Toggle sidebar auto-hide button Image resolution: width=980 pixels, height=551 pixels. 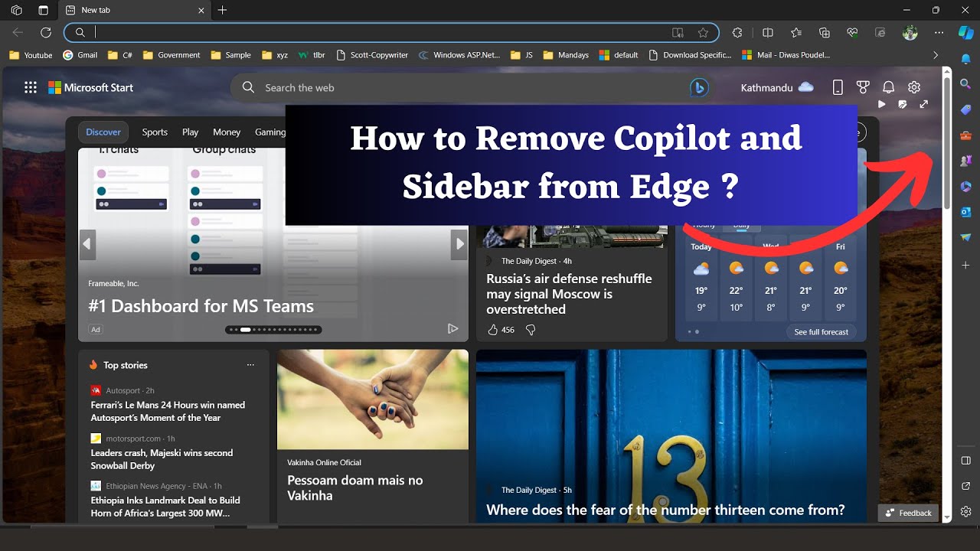965,460
